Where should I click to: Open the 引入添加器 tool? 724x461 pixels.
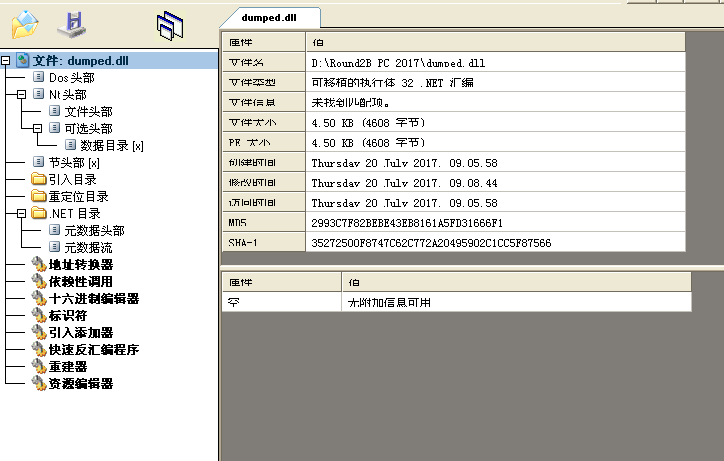pyautogui.click(x=81, y=333)
